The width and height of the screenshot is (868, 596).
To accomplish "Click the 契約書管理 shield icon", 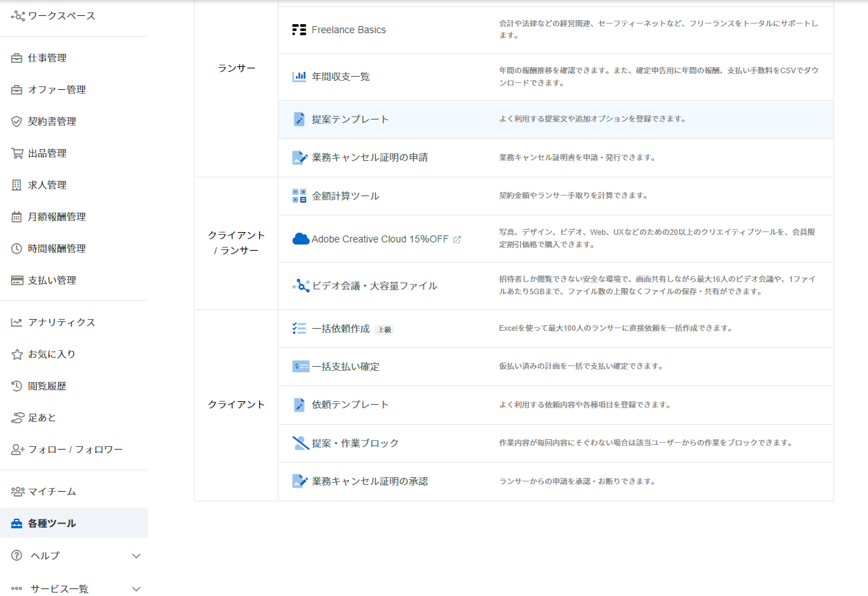I will (x=17, y=122).
